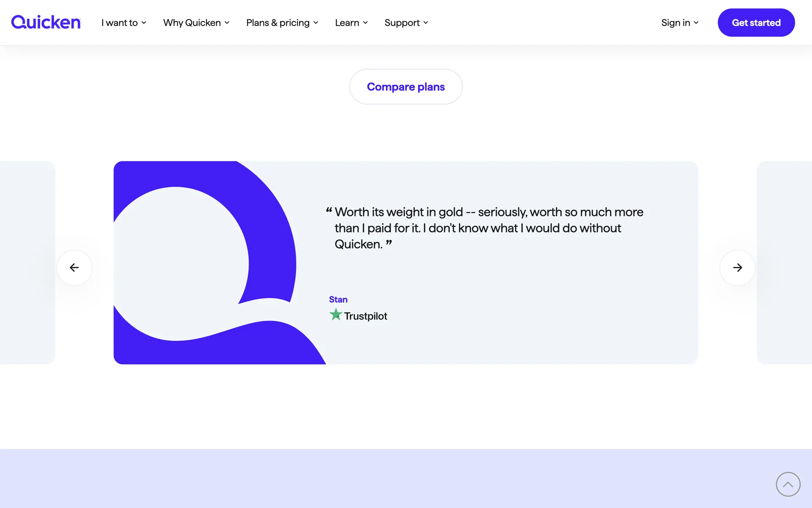Click the Quicken logo in header
Viewport: 812px width, 508px height.
[x=46, y=22]
